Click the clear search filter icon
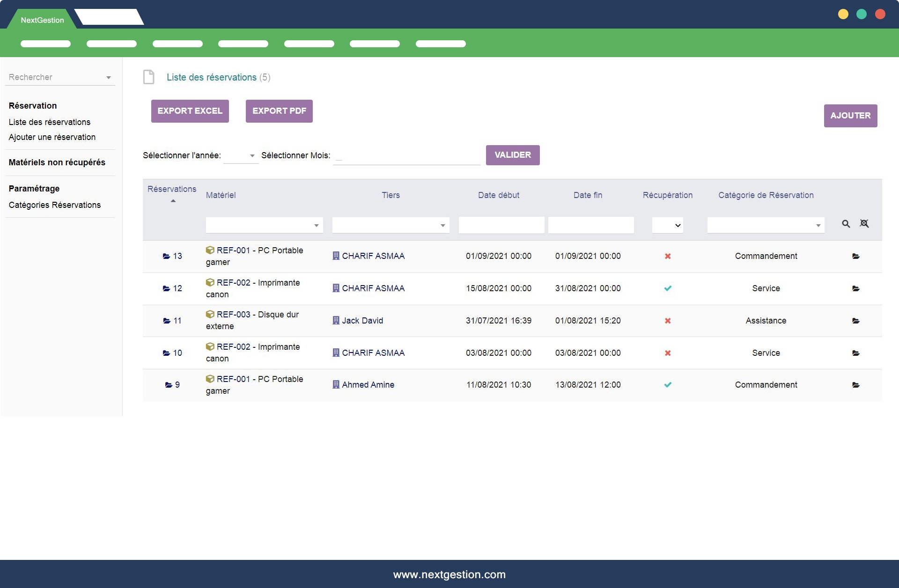This screenshot has width=899, height=588. [864, 224]
